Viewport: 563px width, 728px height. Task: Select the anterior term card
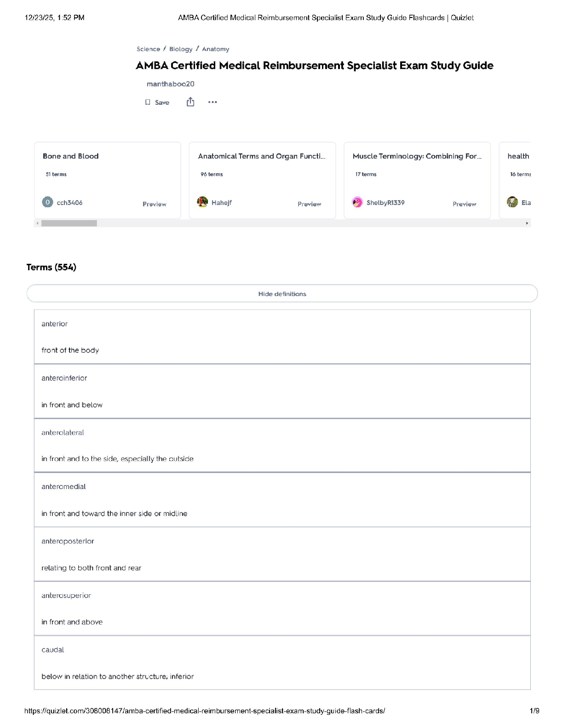coord(282,336)
